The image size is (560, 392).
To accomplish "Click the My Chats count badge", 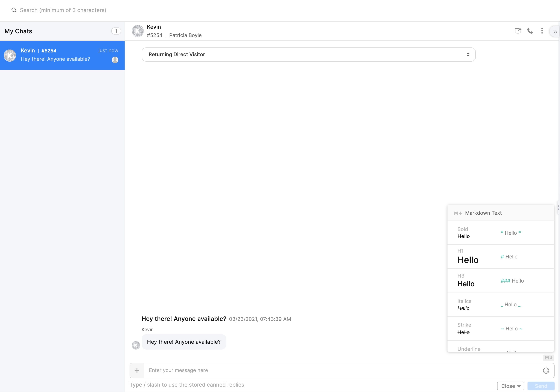I will 116,31.
